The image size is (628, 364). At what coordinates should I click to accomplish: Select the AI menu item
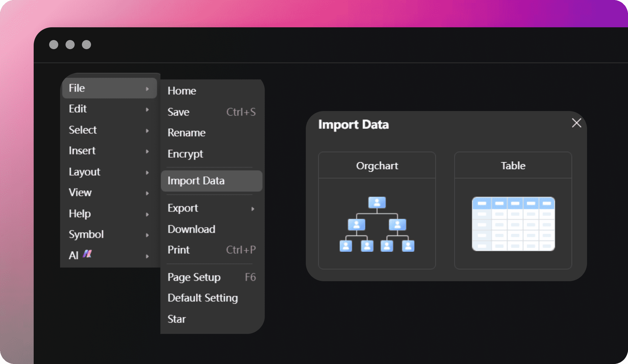coord(108,255)
